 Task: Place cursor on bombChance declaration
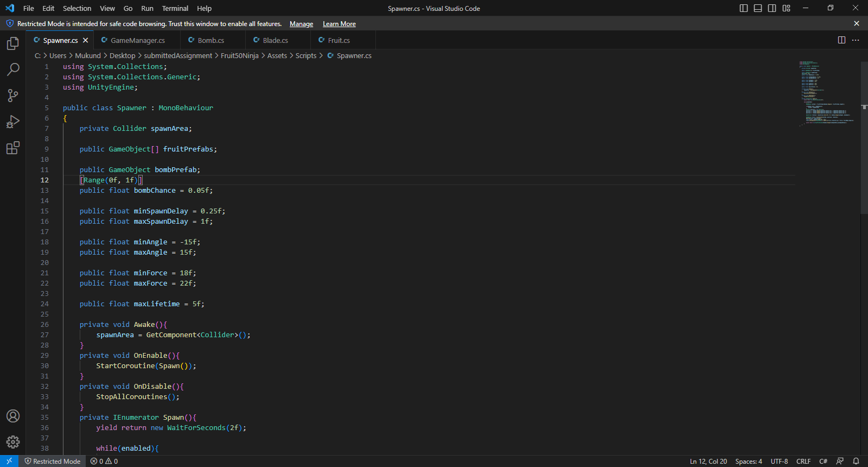146,191
